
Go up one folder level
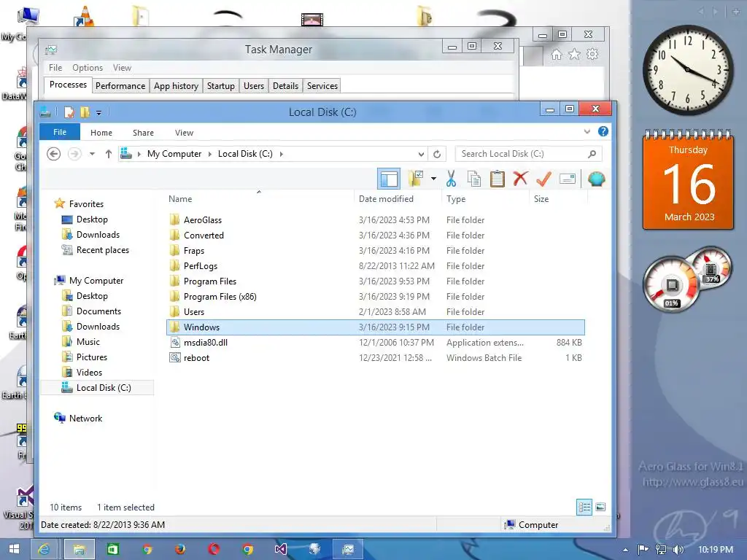coord(109,154)
